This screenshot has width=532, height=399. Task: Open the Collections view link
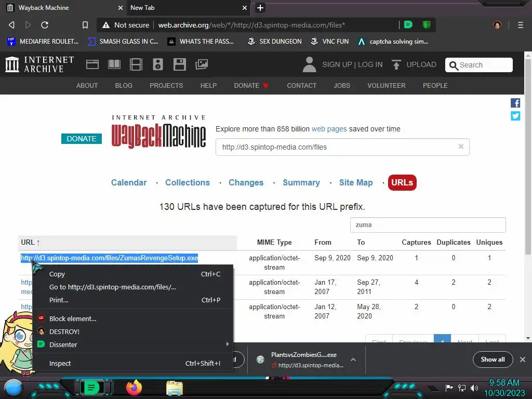187,182
